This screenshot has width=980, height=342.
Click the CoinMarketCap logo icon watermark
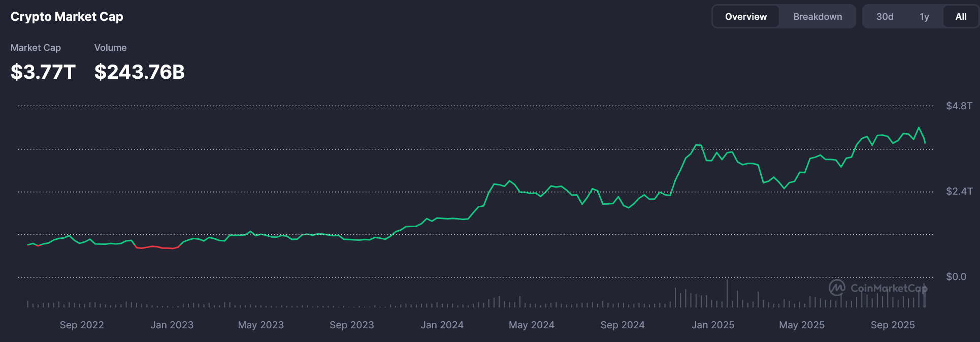coord(837,288)
